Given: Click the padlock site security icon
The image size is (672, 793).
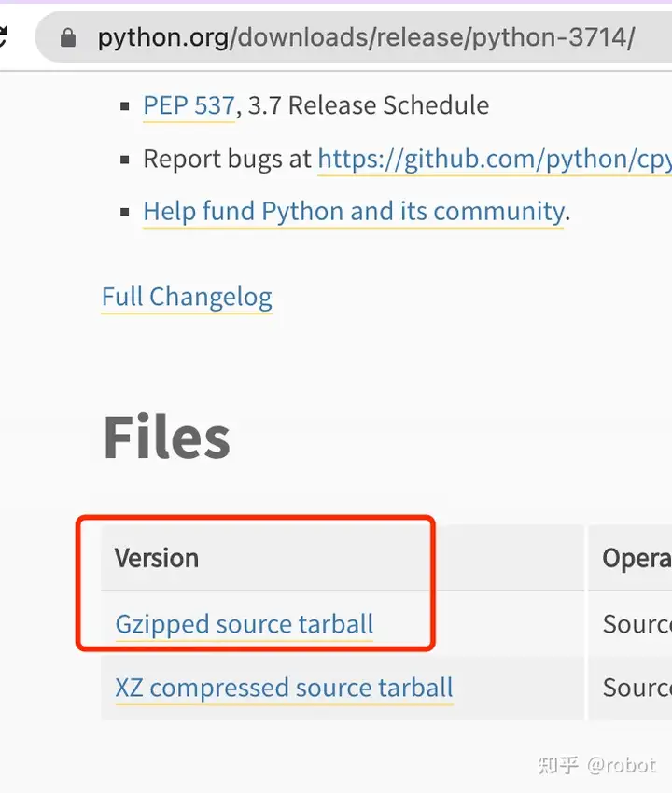Looking at the screenshot, I should [x=67, y=38].
